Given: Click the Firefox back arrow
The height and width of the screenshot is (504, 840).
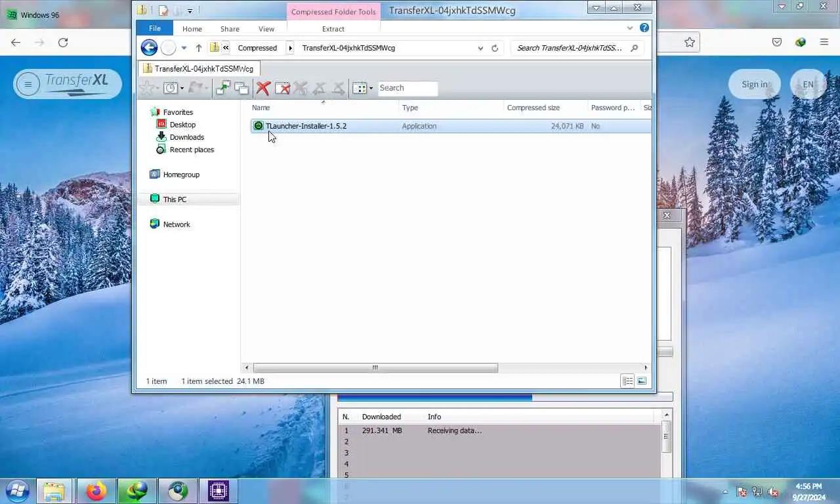Looking at the screenshot, I should click(x=16, y=42).
